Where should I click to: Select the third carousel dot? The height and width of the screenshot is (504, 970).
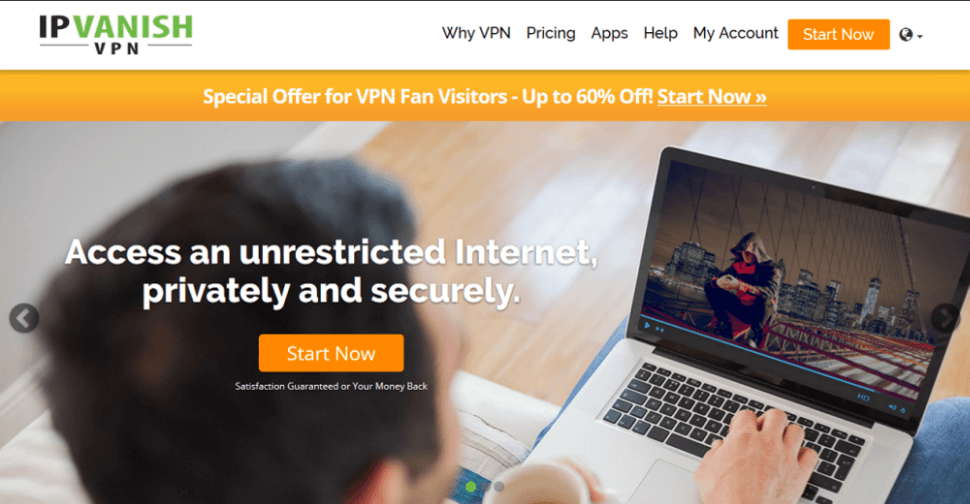tap(499, 487)
